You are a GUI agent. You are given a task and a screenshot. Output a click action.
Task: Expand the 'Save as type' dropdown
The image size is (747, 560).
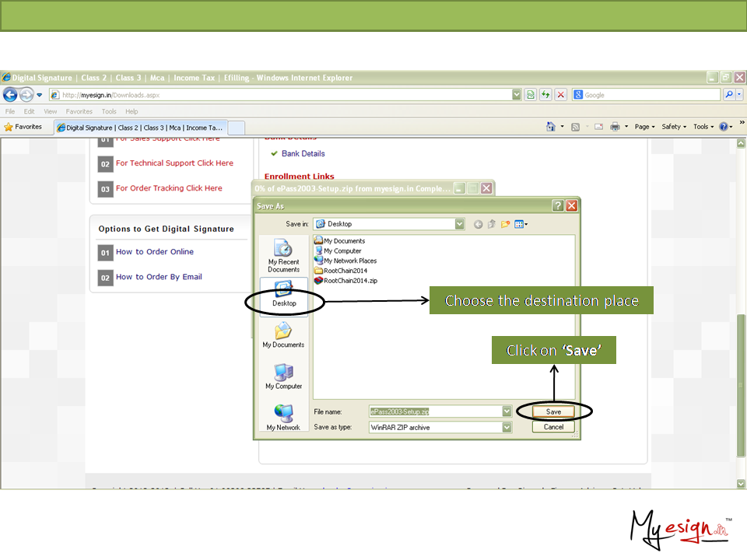pos(507,427)
